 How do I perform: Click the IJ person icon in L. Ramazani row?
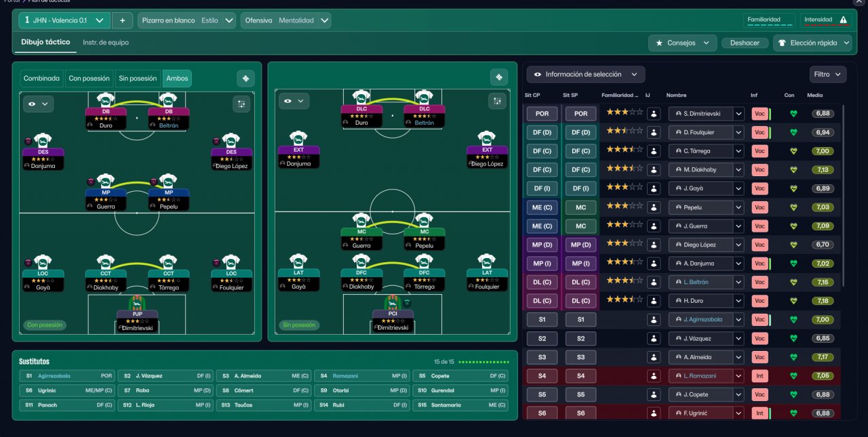click(x=654, y=375)
